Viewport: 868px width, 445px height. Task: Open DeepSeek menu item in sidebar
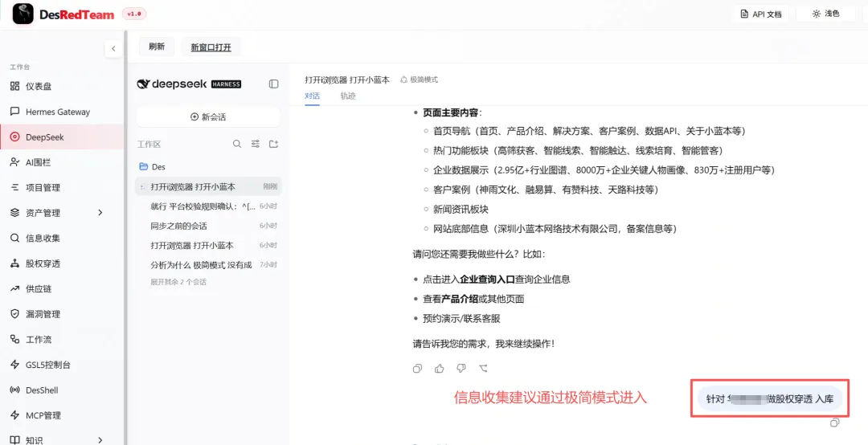pyautogui.click(x=62, y=137)
